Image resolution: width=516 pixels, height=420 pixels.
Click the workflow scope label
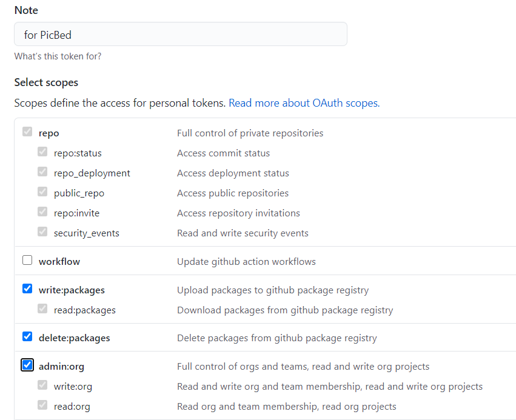59,262
